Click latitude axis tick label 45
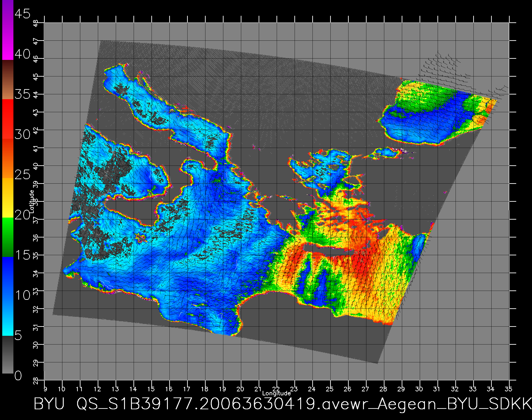 (x=36, y=77)
